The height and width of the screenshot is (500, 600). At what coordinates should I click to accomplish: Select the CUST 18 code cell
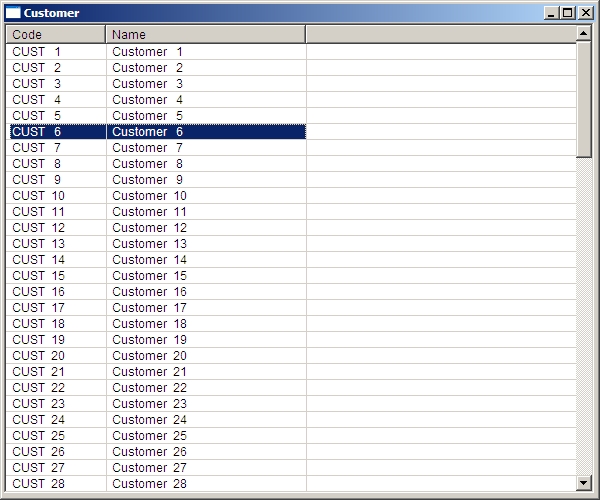(56, 324)
